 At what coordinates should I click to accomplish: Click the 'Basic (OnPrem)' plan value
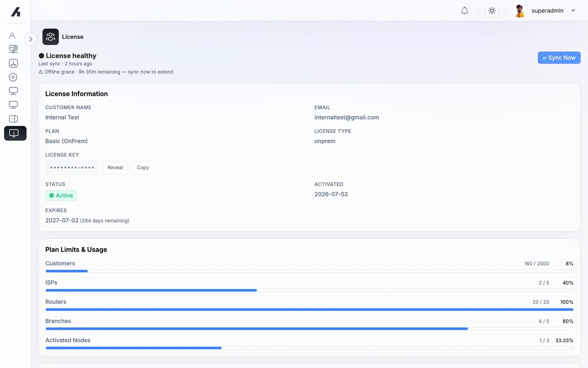click(67, 141)
